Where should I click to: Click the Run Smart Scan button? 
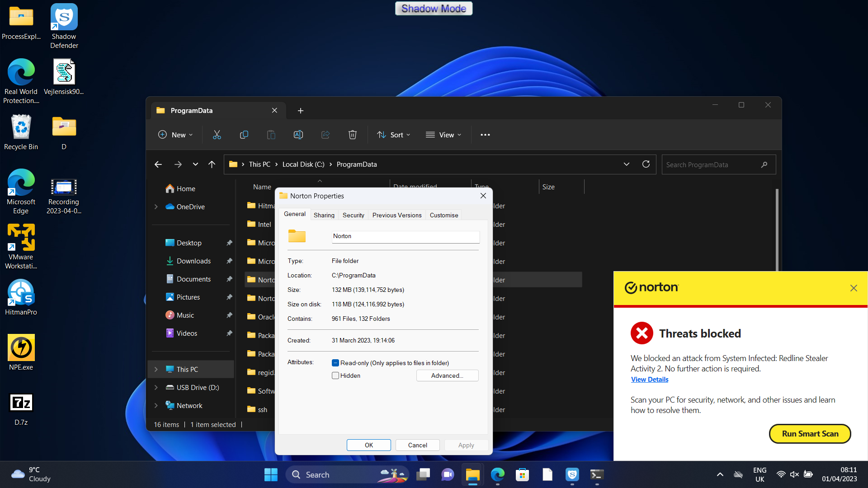pos(810,434)
